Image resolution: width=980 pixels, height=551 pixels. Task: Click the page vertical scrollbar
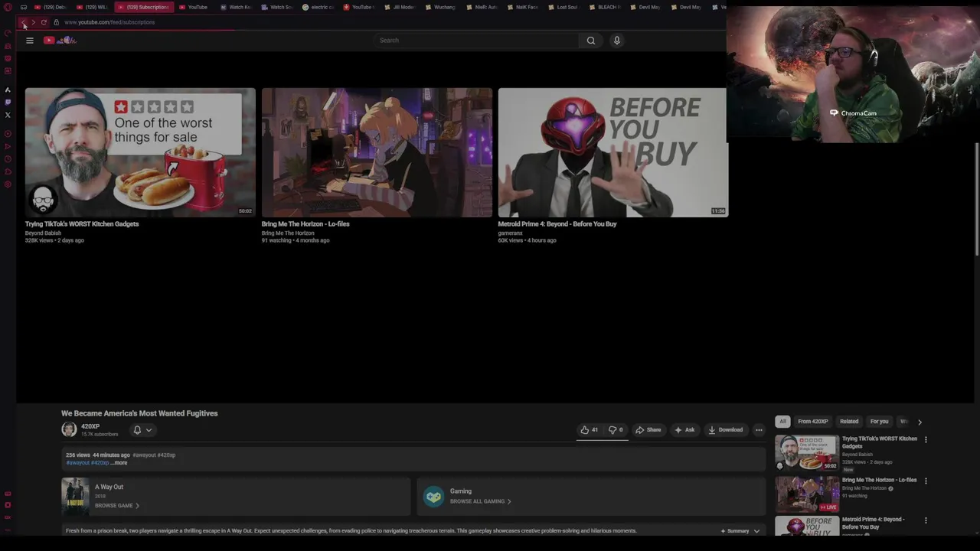[977, 199]
